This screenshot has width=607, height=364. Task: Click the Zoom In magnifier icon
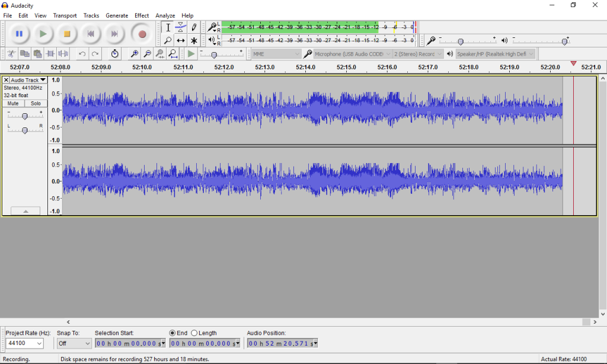point(135,54)
